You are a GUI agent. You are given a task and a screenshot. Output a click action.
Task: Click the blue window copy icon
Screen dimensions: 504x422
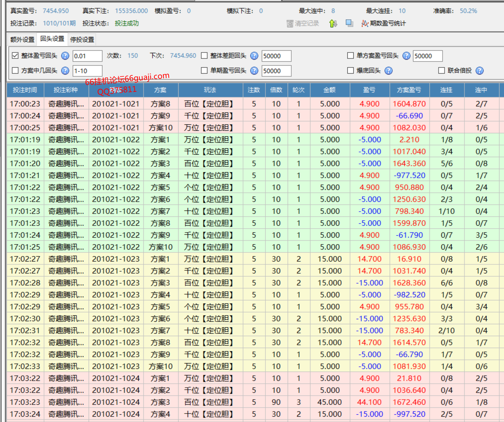[349, 23]
